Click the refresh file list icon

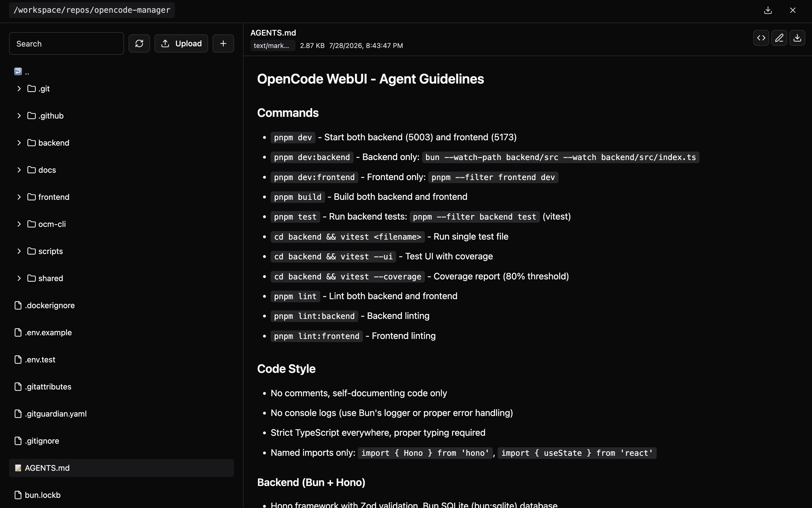click(139, 43)
